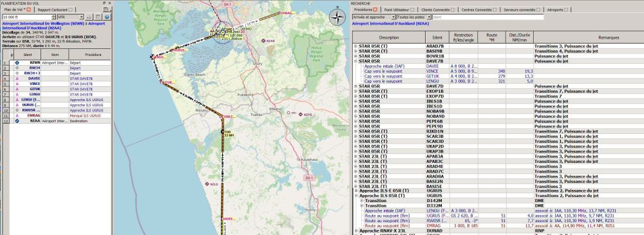Image resolution: width=644 pixels, height=235 pixels.
Task: Expand the STAR 05R (T) ARAD7B row
Action: coord(355,46)
